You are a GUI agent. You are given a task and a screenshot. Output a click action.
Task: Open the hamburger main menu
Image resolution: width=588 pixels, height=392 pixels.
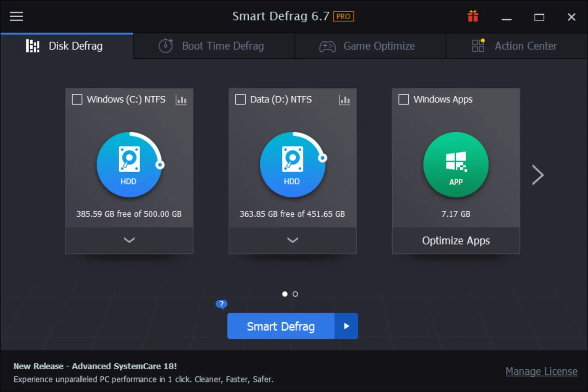tap(16, 16)
